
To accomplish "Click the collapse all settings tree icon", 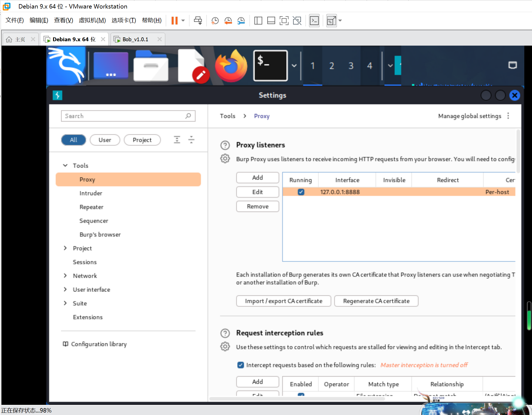I will tap(191, 140).
